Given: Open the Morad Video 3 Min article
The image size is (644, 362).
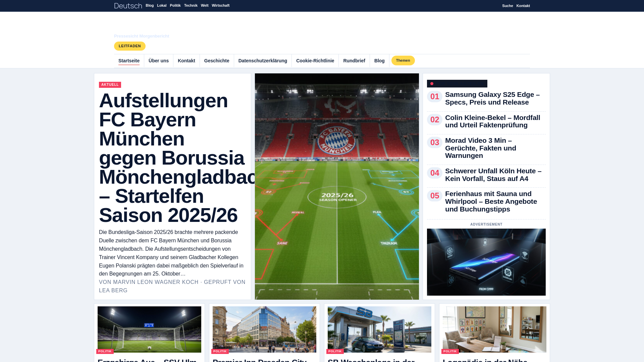Looking at the screenshot, I should click(x=481, y=148).
